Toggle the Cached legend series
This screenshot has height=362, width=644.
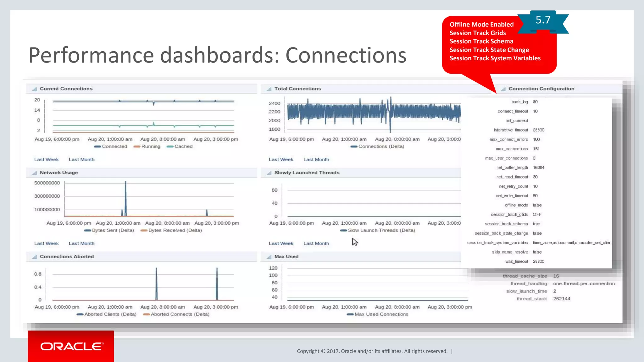click(x=180, y=146)
